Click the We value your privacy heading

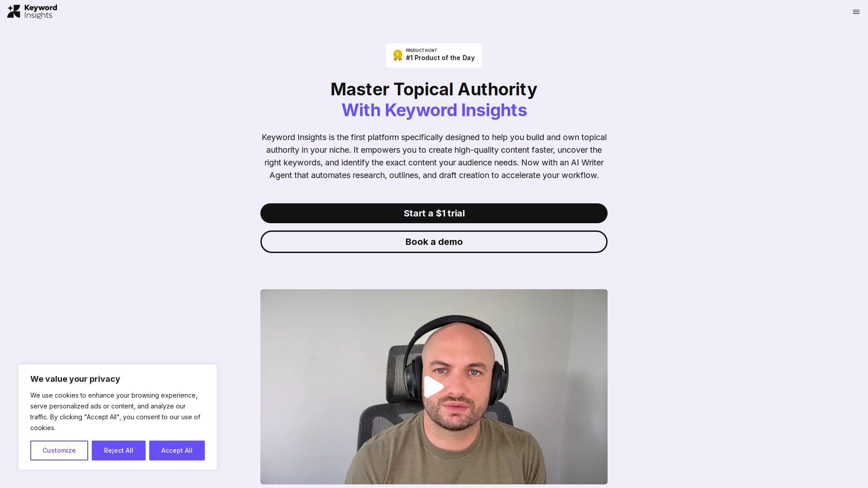(75, 379)
